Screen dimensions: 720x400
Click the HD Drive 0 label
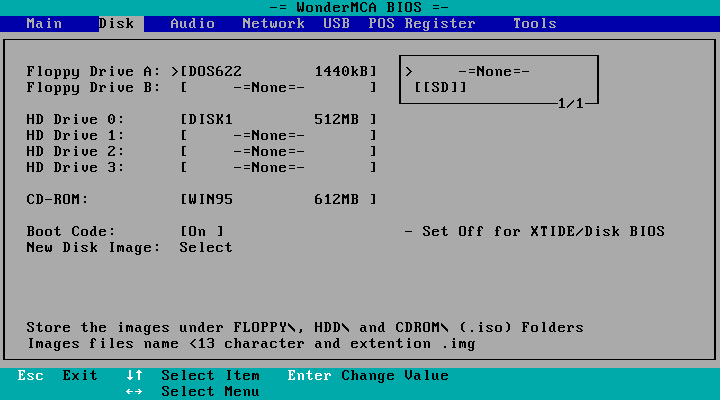click(x=75, y=119)
